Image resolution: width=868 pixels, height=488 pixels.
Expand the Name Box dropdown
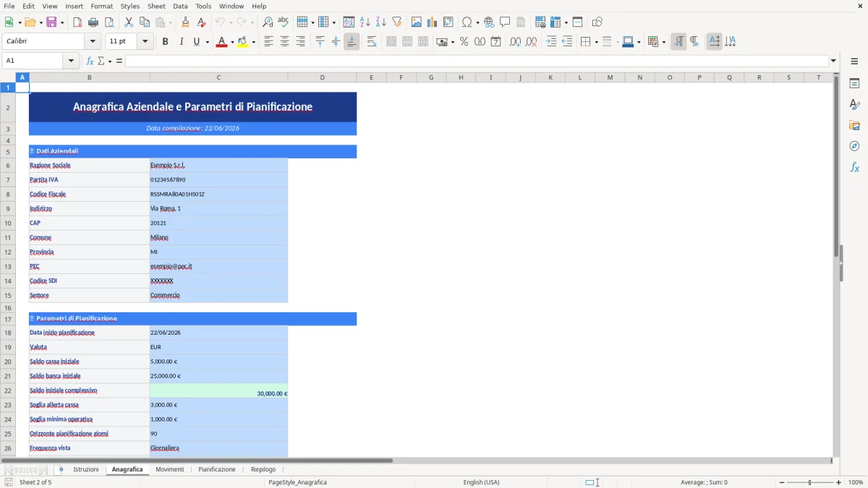tap(72, 61)
